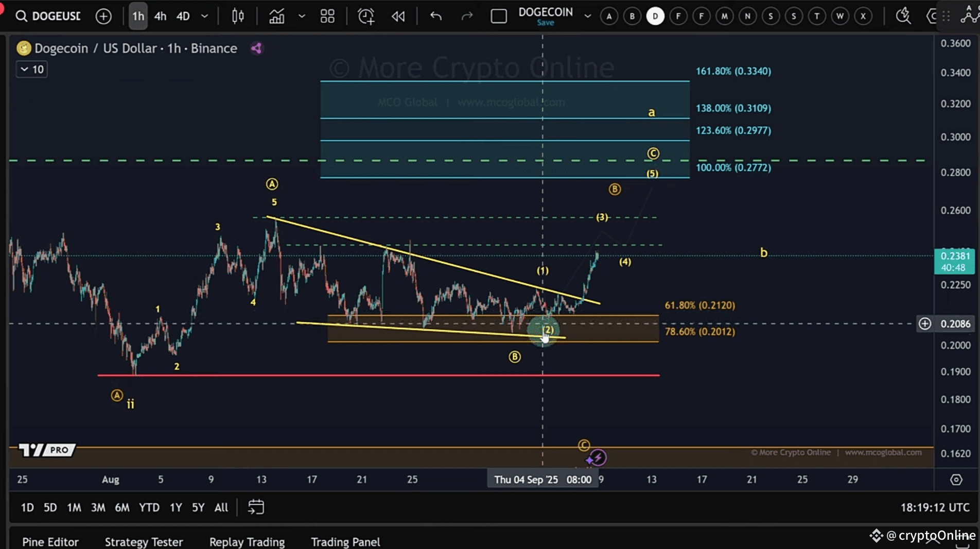Select the 100.00% (0.2772) Fibonacci label
980x549 pixels.
[733, 167]
